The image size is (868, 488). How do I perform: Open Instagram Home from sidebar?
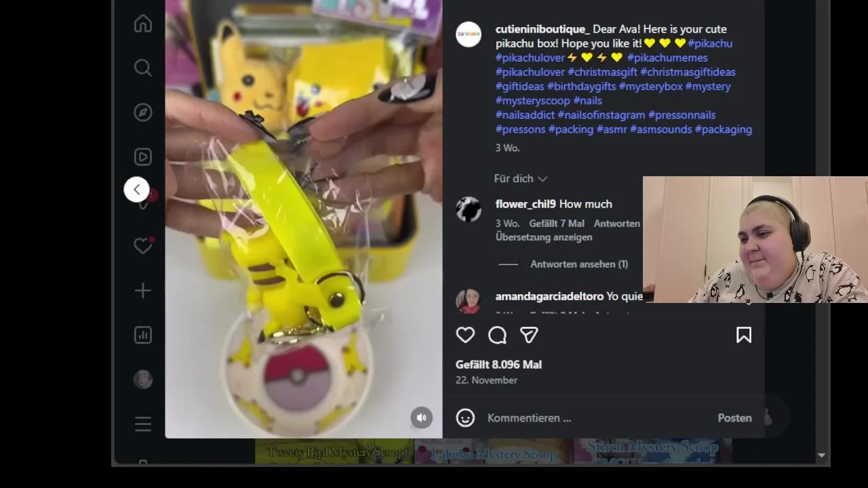pos(142,24)
